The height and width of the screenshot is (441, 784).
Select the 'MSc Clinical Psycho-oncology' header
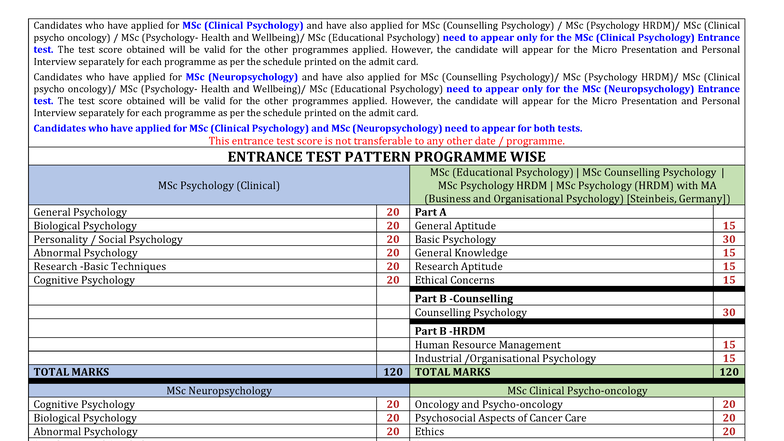pos(577,390)
